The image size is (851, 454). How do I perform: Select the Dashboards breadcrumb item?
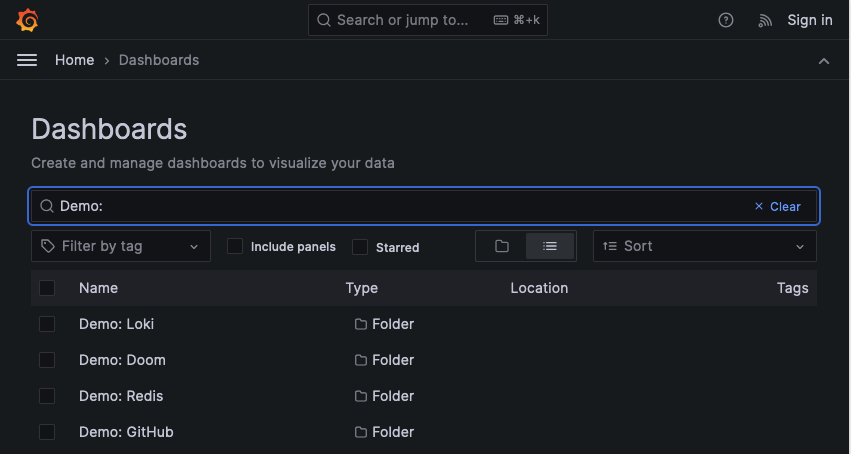(x=159, y=60)
